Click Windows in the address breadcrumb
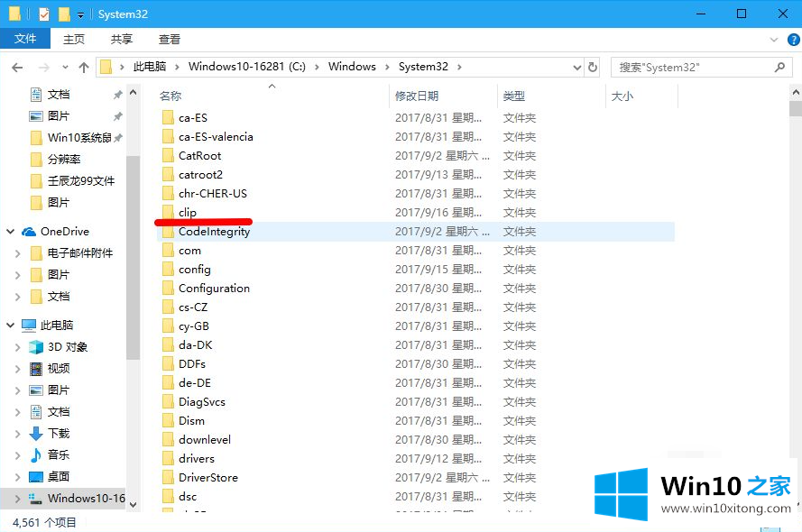 352,67
